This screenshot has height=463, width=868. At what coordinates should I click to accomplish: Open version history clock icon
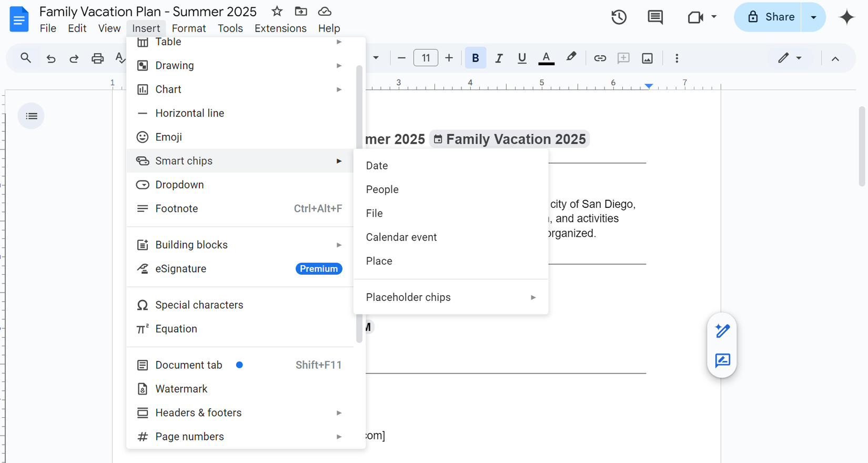[x=619, y=17]
